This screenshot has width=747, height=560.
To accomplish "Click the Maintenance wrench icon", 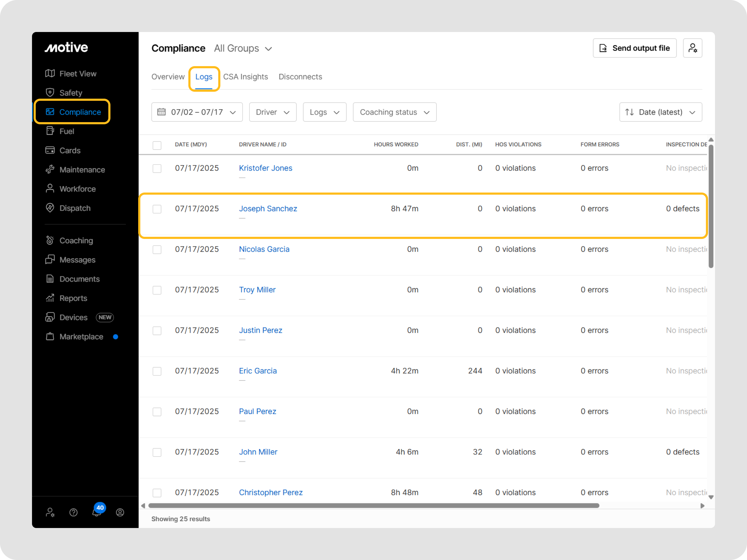I will click(x=50, y=169).
